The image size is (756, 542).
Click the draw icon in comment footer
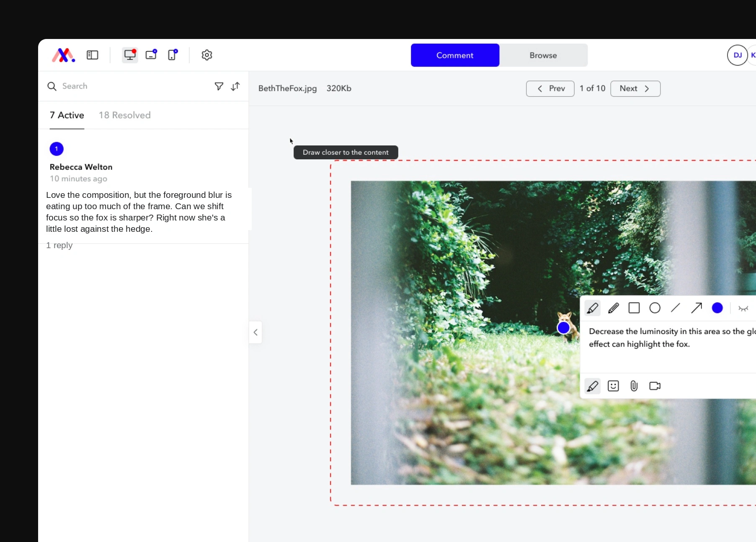click(593, 386)
